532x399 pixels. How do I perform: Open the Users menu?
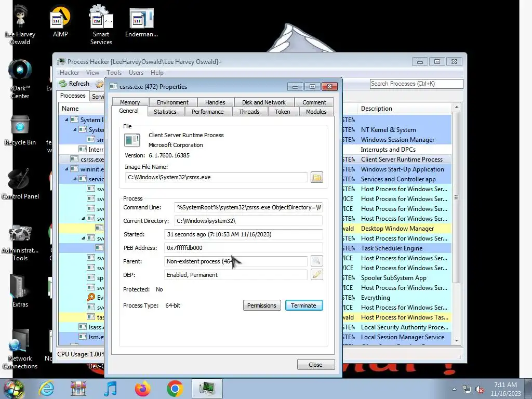point(136,73)
